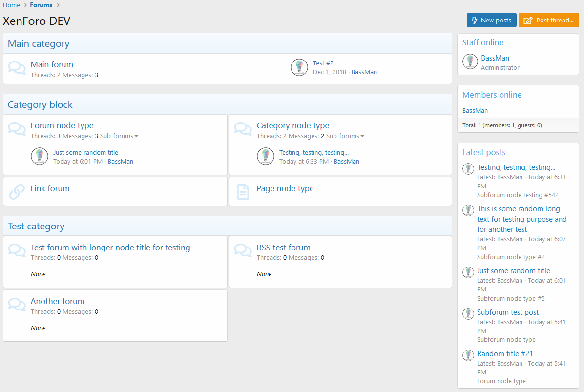Open the Test category heading link
Viewport: 584px width, 392px height.
click(x=36, y=227)
